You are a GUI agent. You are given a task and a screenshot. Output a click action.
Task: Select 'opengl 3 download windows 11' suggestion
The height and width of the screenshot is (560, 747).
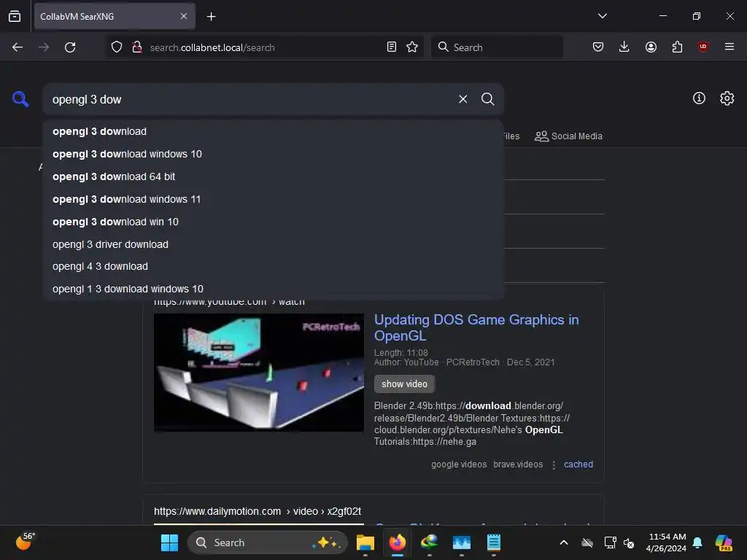point(274,199)
